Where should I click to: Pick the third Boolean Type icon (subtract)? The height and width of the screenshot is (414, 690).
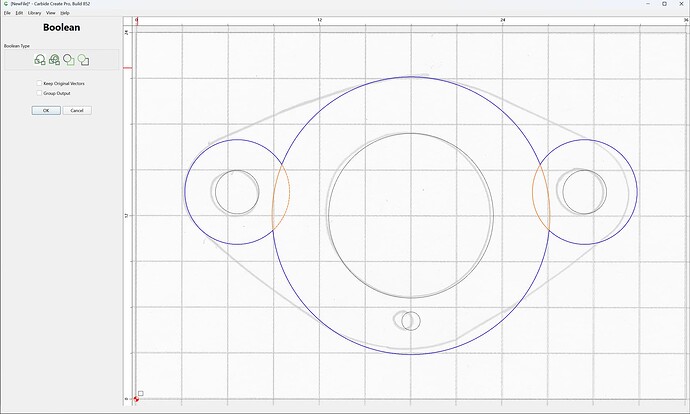coord(69,60)
